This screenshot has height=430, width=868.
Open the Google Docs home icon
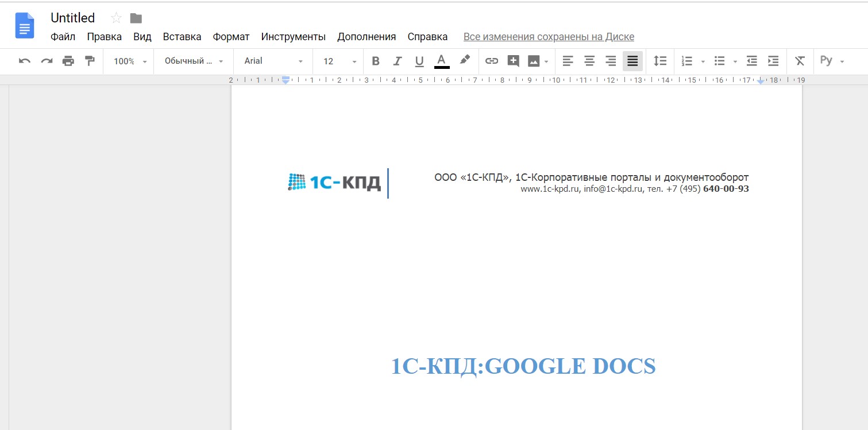[25, 26]
